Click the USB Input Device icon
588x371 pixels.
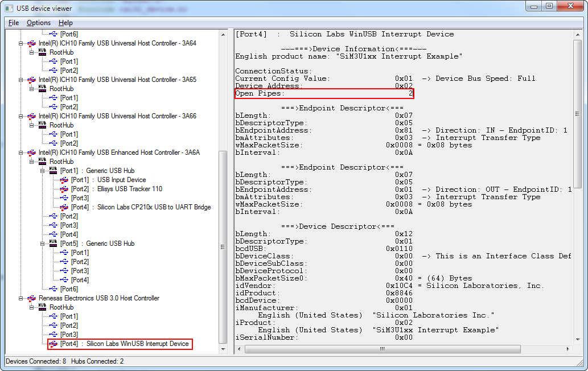64,180
